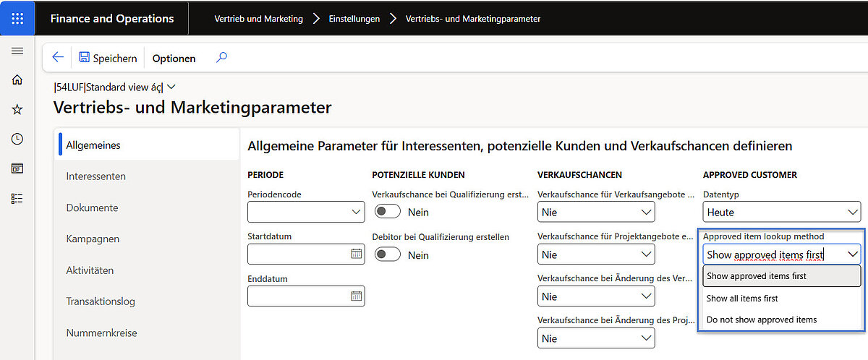Click the search magnifier in action bar
868x360 pixels.
coord(222,58)
